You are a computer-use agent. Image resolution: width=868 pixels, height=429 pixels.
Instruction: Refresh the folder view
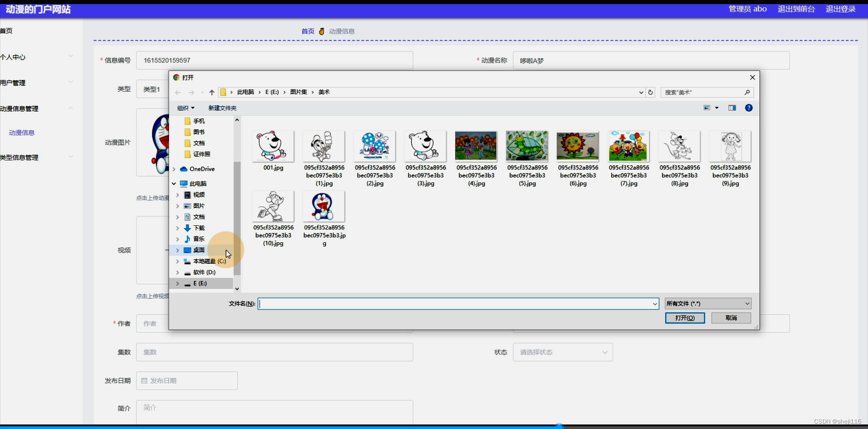click(651, 92)
